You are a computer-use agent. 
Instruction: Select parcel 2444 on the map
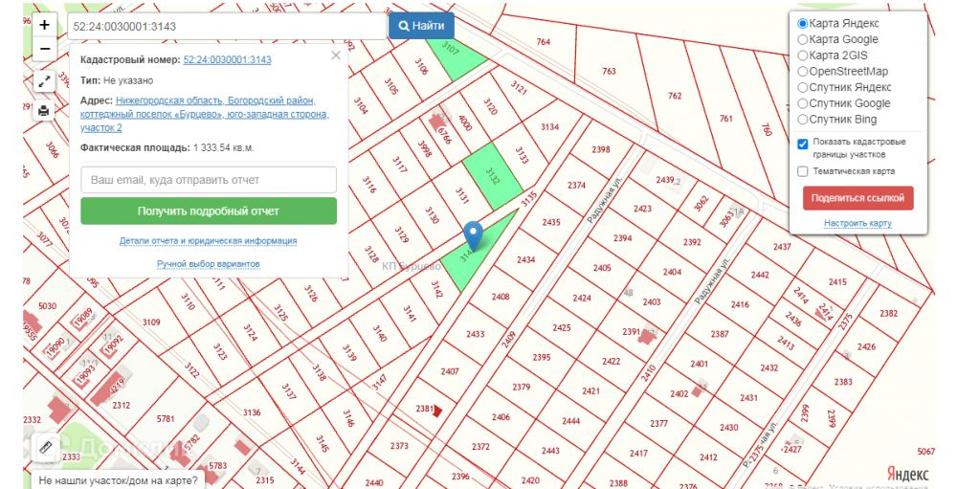click(570, 421)
